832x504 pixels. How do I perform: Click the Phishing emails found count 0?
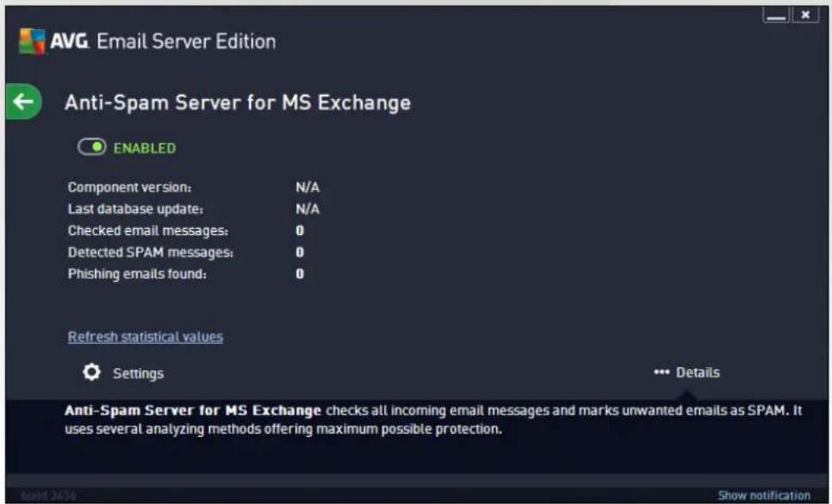click(x=300, y=275)
